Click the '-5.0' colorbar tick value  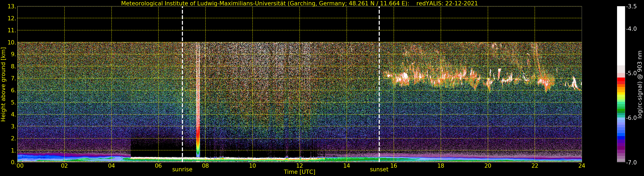[631, 73]
